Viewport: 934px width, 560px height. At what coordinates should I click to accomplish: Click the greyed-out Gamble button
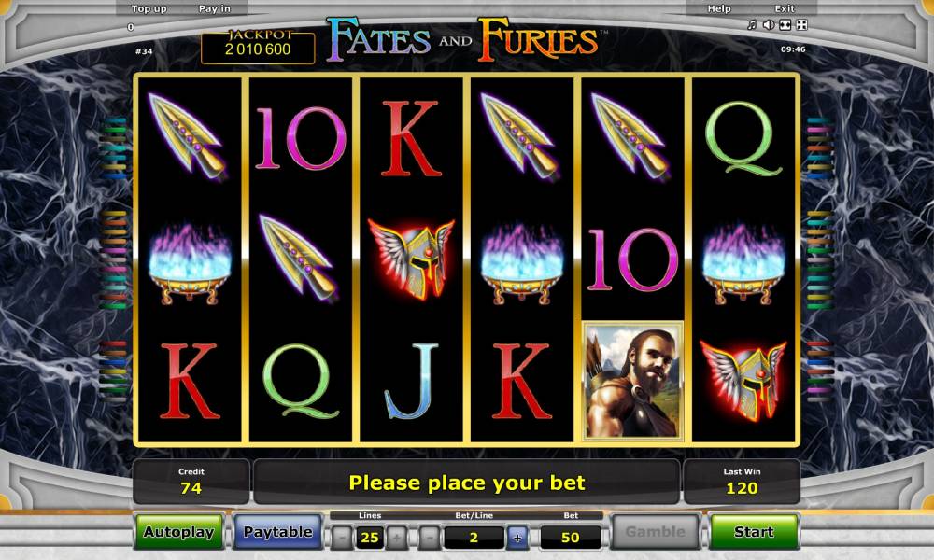655,531
